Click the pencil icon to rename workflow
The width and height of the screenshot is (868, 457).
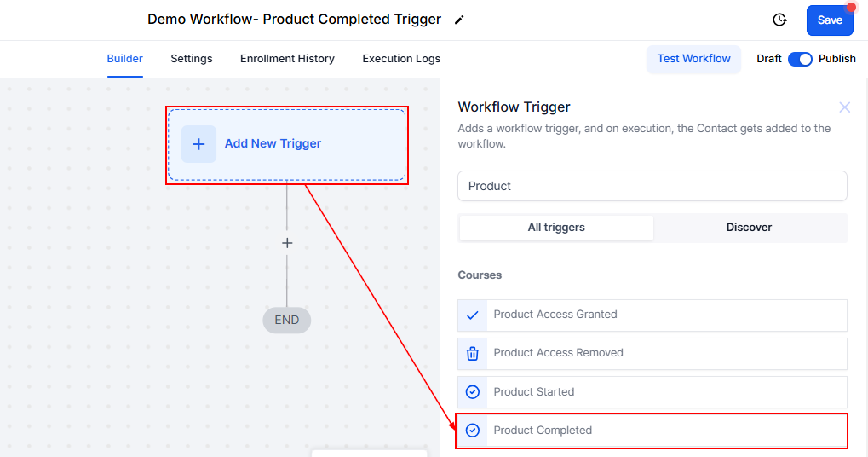coord(460,20)
